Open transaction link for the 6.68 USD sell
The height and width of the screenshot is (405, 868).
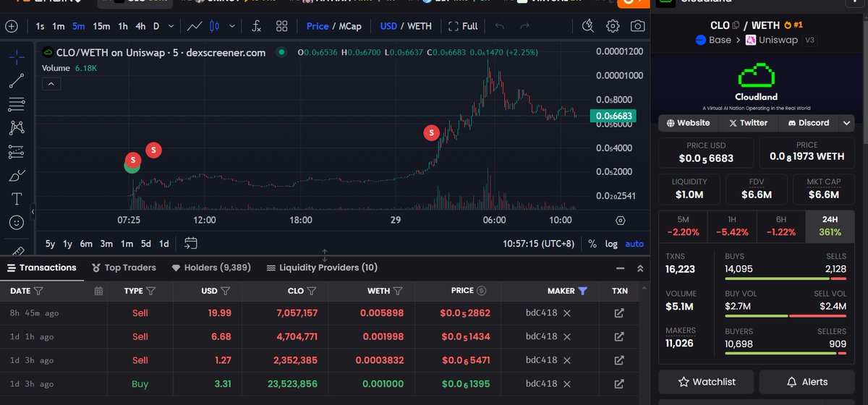pos(619,336)
